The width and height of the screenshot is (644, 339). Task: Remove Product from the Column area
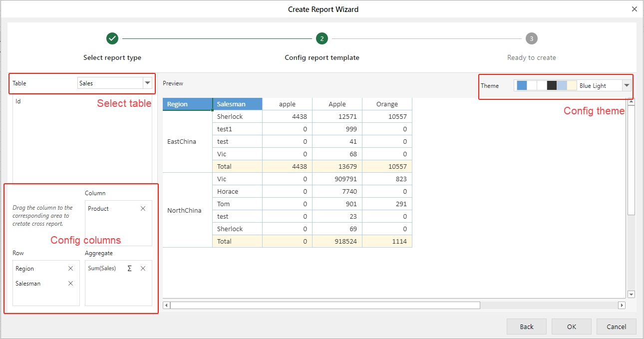pyautogui.click(x=143, y=209)
